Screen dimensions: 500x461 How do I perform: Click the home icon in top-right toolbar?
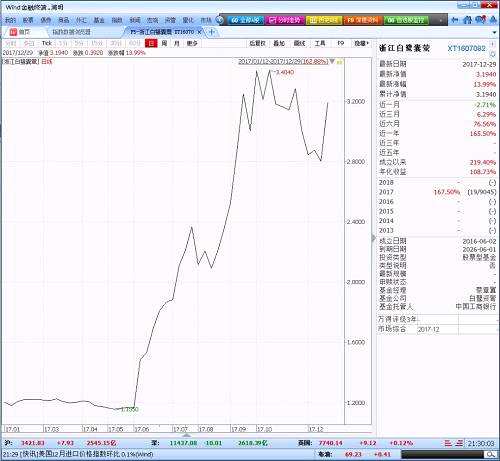(467, 20)
